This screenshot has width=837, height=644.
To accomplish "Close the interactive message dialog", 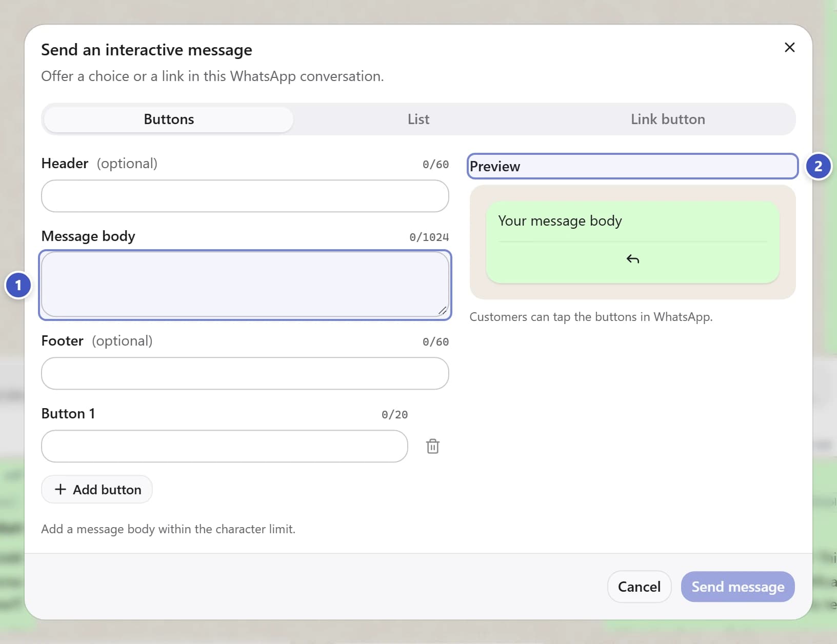I will point(789,48).
